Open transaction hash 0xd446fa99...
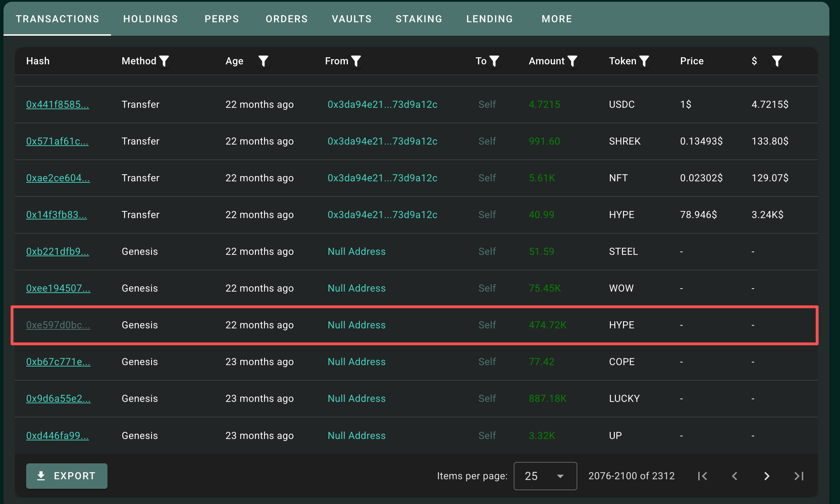Image resolution: width=840 pixels, height=504 pixels. (57, 435)
